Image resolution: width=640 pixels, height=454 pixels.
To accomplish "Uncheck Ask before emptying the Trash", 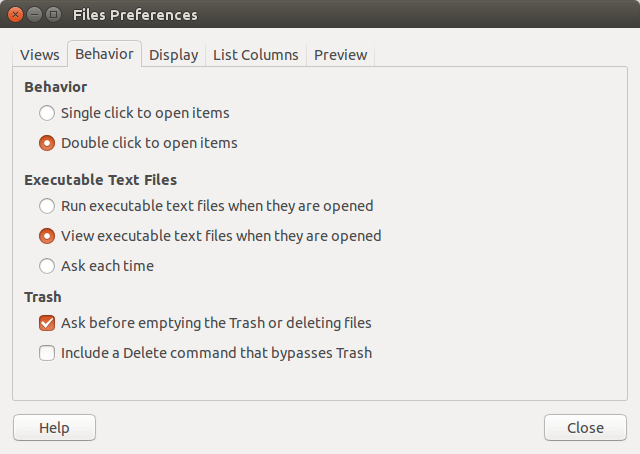I will pos(47,323).
